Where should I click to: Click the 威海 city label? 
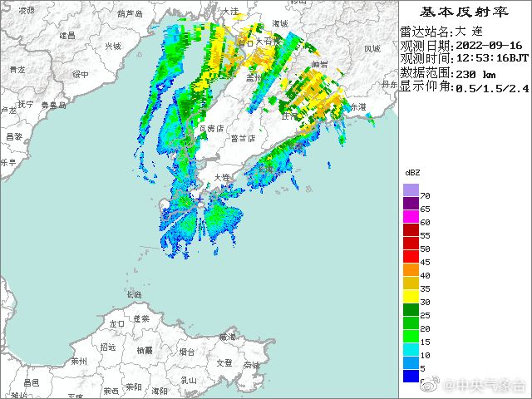pos(227,337)
